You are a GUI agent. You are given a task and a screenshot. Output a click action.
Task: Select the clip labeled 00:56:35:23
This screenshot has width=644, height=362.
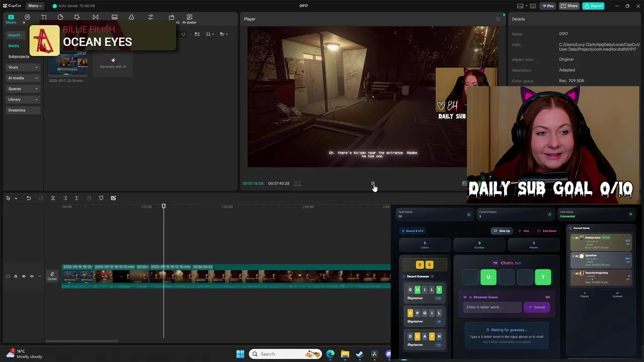click(x=270, y=276)
